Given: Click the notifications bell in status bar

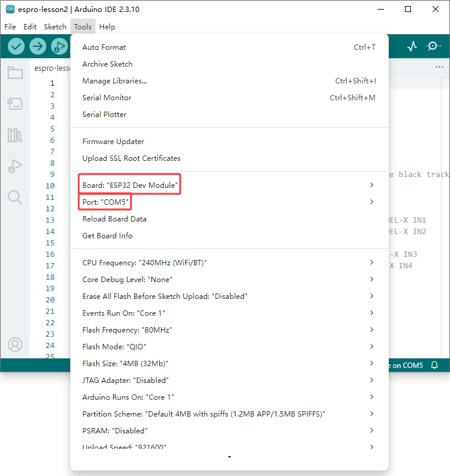Looking at the screenshot, I should 434,365.
